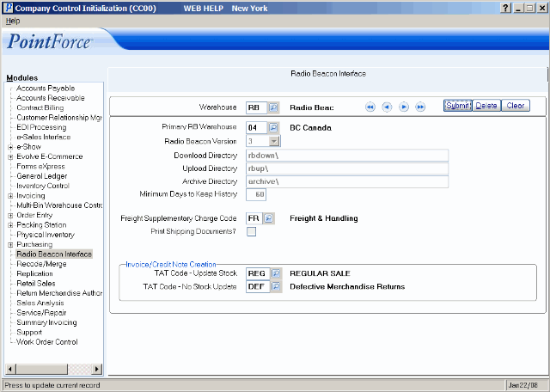Select Inventory Control module

[43, 186]
